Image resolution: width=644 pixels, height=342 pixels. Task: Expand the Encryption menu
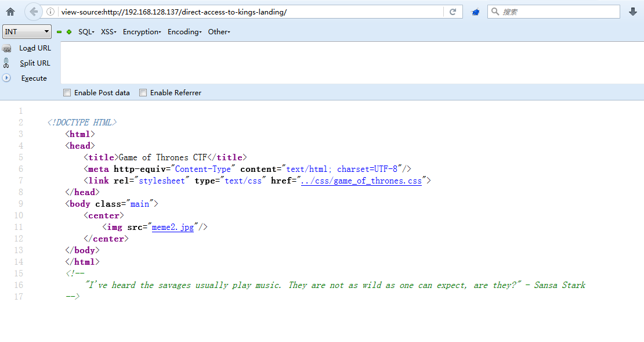pos(142,32)
